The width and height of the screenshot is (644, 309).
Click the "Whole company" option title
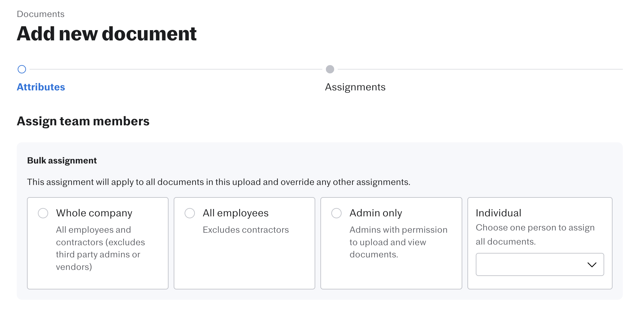click(x=94, y=213)
